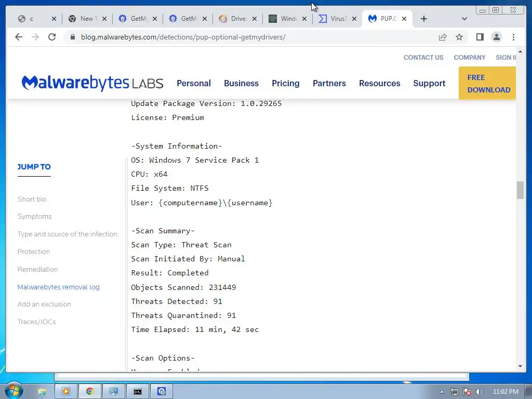Bookmark this page with star icon
The height and width of the screenshot is (399, 532).
click(459, 37)
